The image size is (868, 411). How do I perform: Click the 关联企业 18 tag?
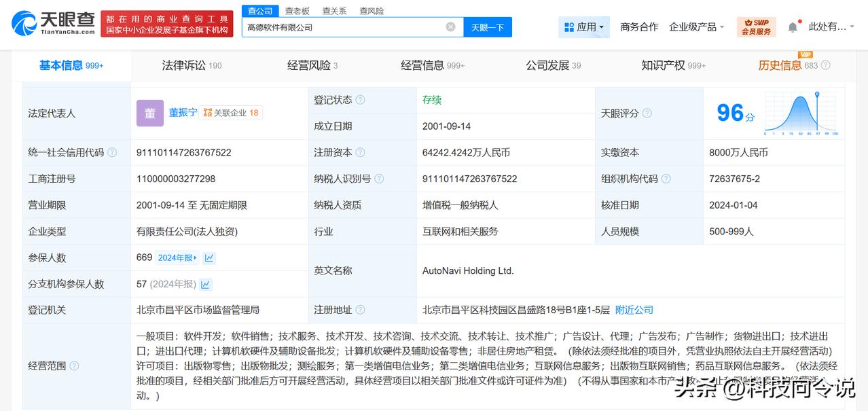pos(231,113)
